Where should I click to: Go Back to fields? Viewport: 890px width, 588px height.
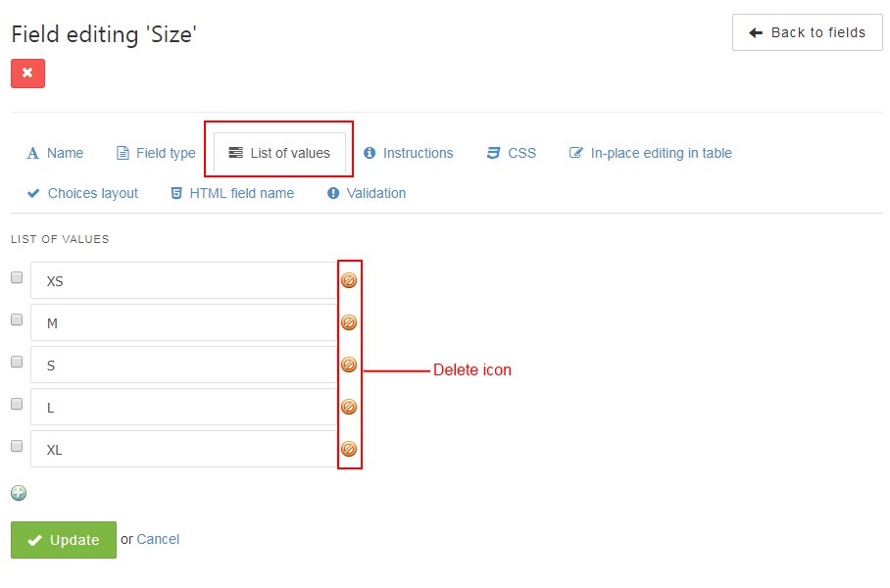click(807, 32)
